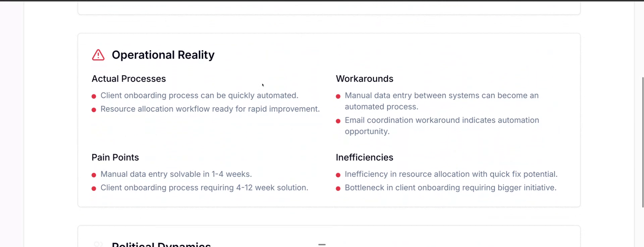644x247 pixels.
Task: Click the vertical page scrollbar thumb
Action: pos(643,142)
